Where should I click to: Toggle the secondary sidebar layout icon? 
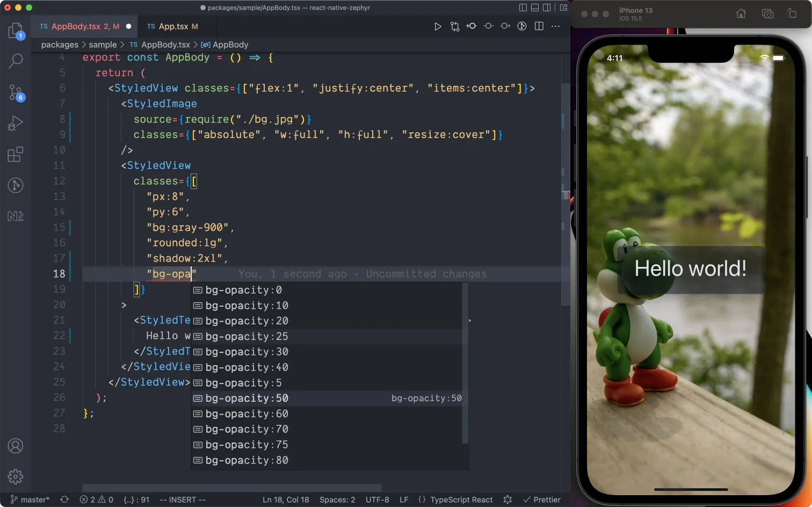click(547, 8)
